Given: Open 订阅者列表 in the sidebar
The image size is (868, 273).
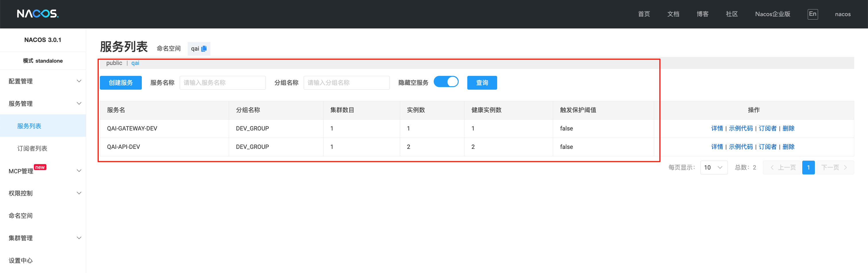Looking at the screenshot, I should 43,149.
